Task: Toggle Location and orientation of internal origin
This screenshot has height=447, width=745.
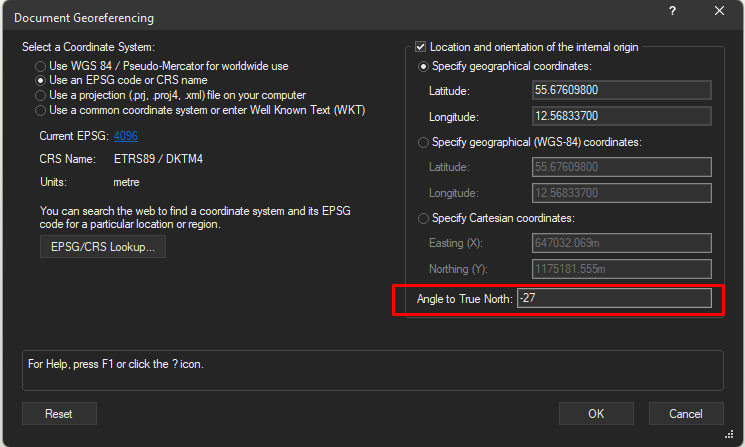Action: [421, 47]
